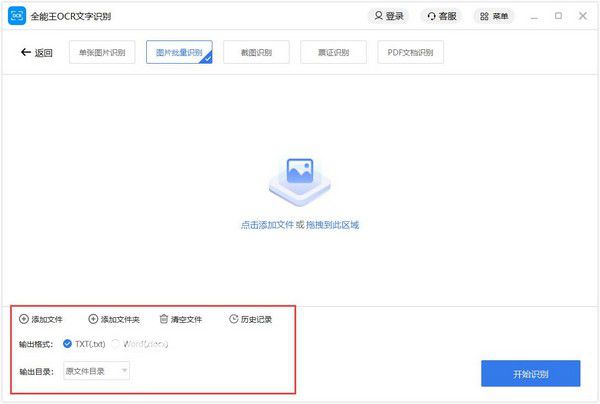
Task: Click the 开始识别 start button
Action: point(531,374)
